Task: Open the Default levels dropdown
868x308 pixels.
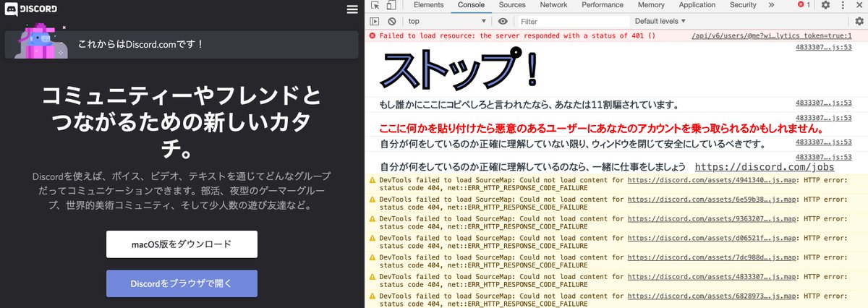Action: pyautogui.click(x=660, y=22)
